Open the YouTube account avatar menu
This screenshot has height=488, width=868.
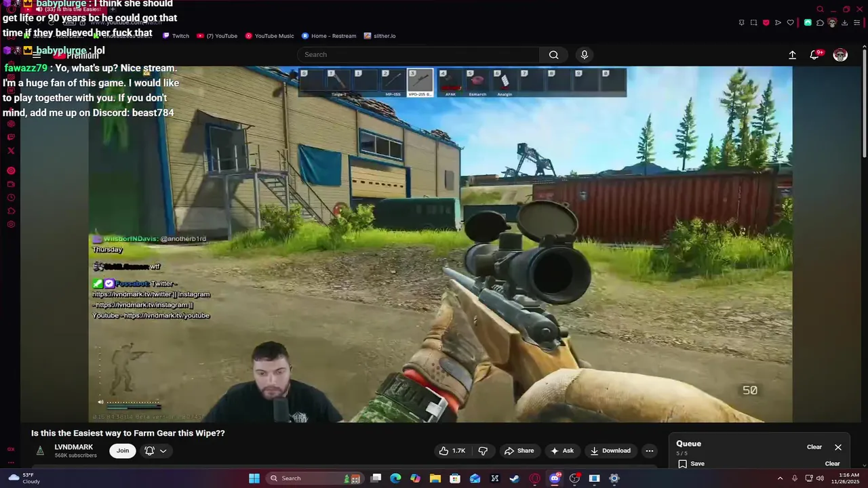840,55
